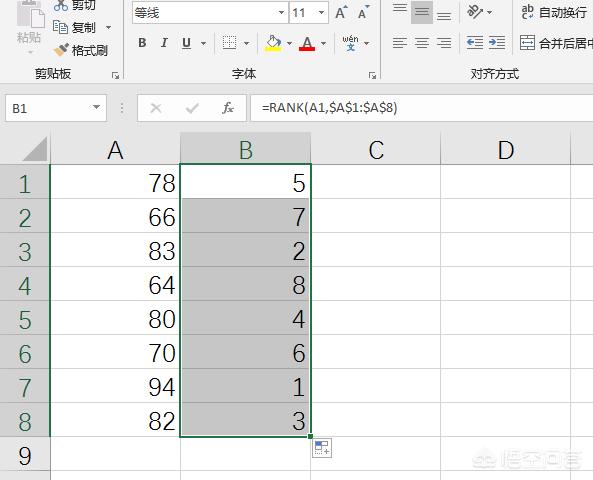
Task: Click the Decrease Indent icon
Action: tap(475, 42)
